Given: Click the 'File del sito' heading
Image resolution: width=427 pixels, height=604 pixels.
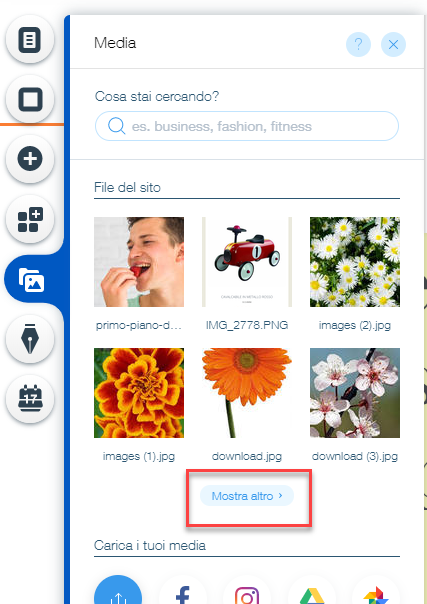Looking at the screenshot, I should (x=127, y=188).
